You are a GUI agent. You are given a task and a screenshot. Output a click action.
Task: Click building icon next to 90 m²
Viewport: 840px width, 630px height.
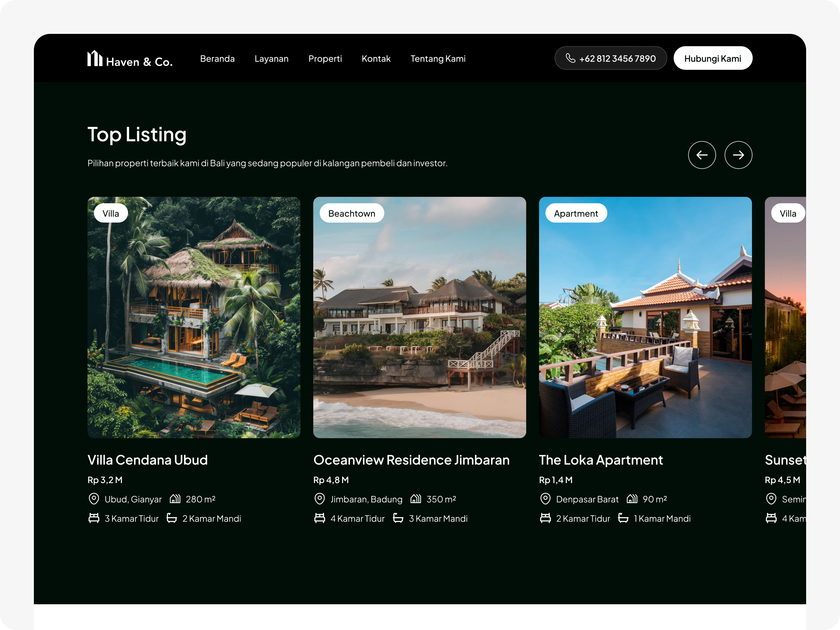(632, 499)
